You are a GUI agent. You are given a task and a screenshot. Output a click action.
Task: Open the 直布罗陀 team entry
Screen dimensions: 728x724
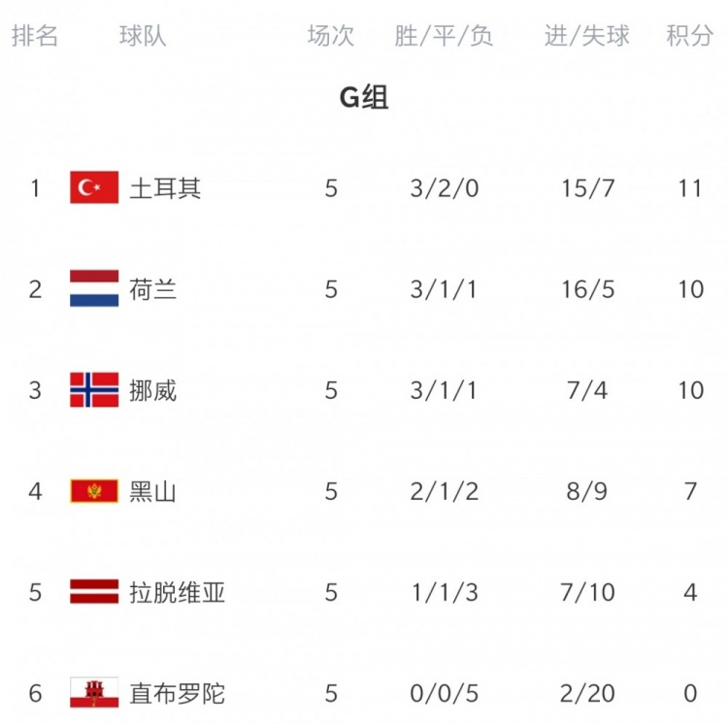[178, 694]
